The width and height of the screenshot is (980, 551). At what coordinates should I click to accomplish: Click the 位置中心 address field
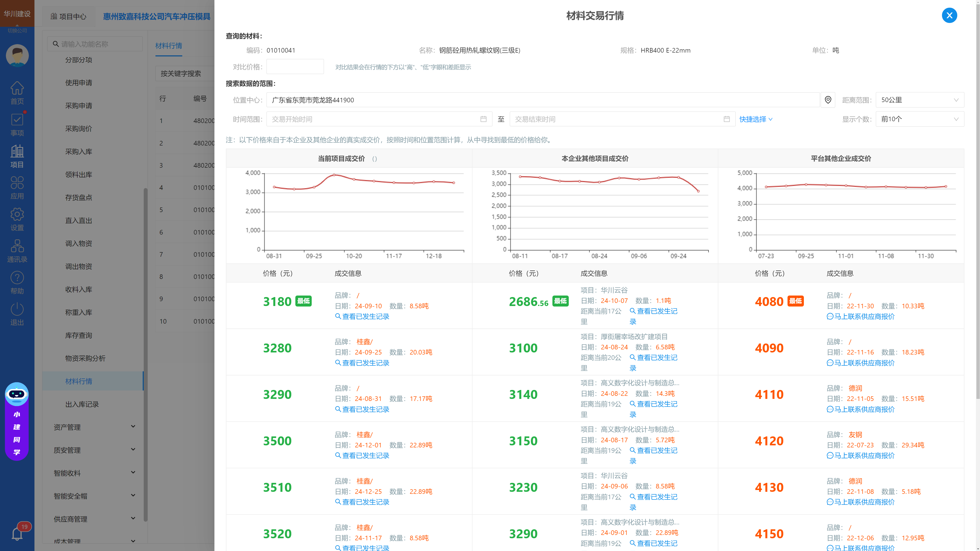point(542,100)
